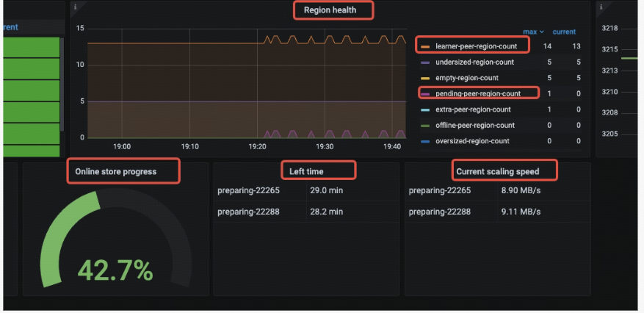
Task: Open Online store progress panel menu
Action: [x=116, y=171]
